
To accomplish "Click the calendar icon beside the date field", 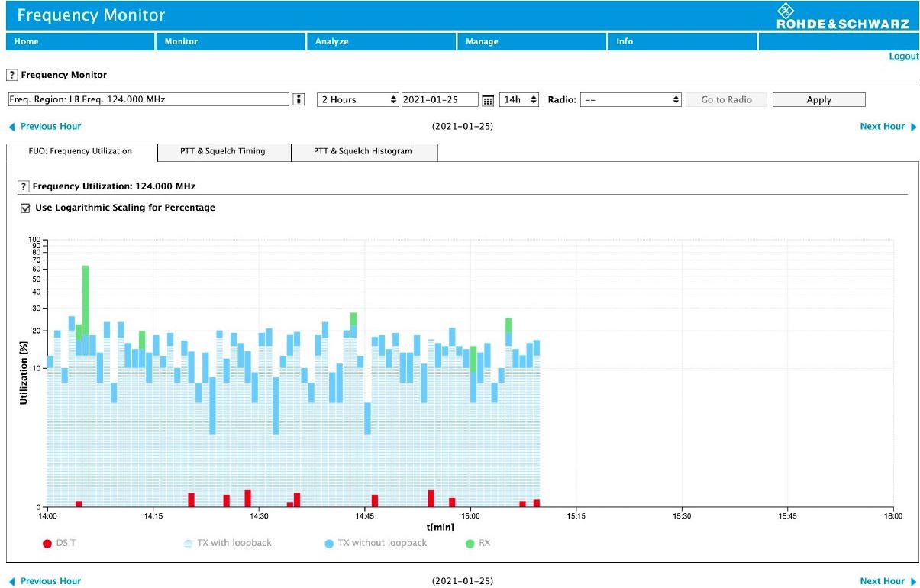I will [489, 100].
